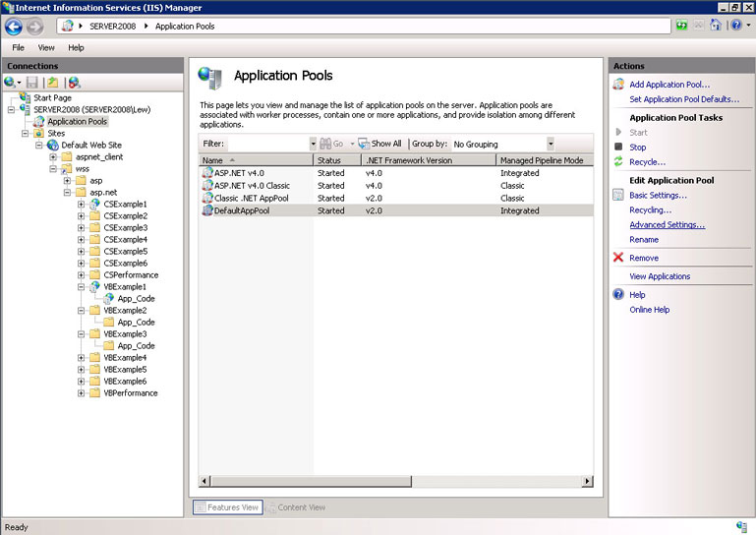
Task: Click the ASP.NET v4.0 pool icon
Action: pos(207,173)
